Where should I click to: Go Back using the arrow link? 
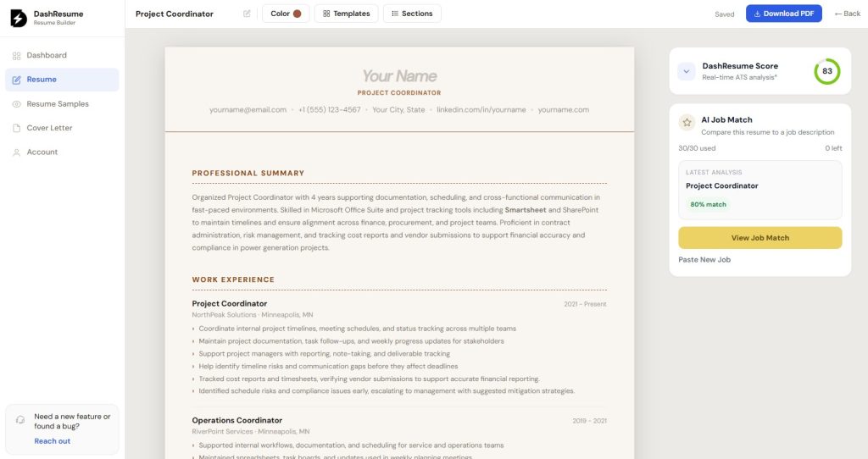[848, 14]
